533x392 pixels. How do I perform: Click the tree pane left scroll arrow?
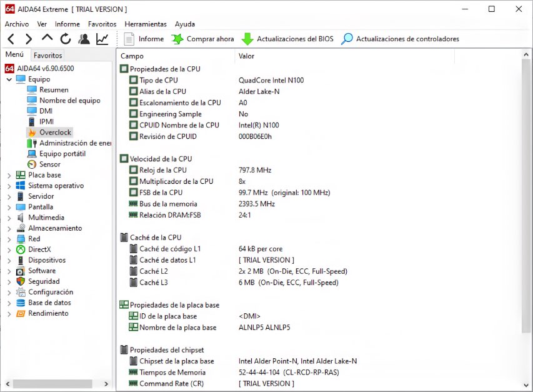(7, 384)
